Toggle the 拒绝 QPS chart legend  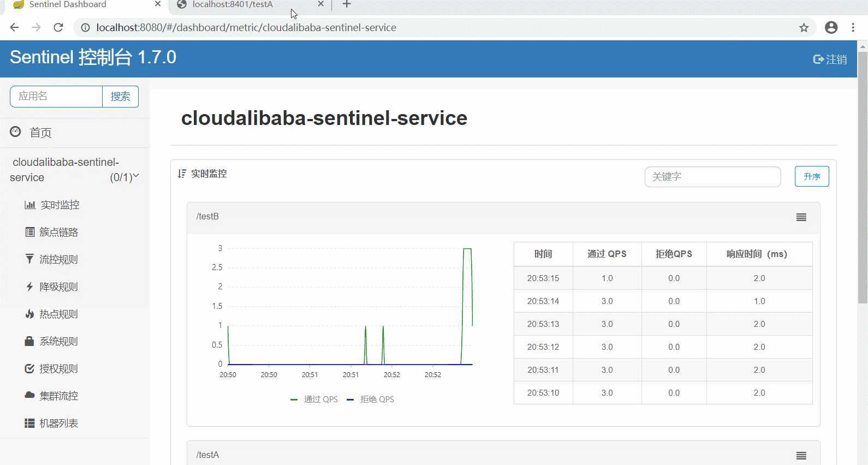click(x=370, y=400)
